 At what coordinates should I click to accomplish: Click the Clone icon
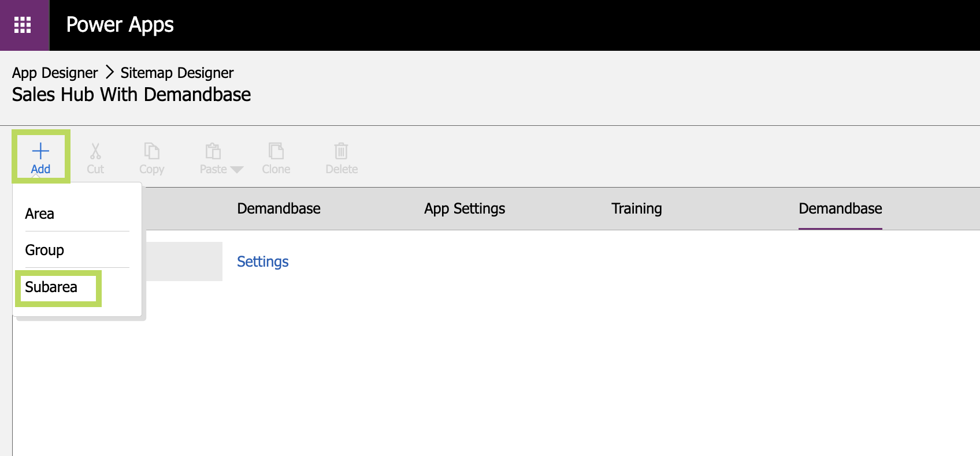coord(276,151)
